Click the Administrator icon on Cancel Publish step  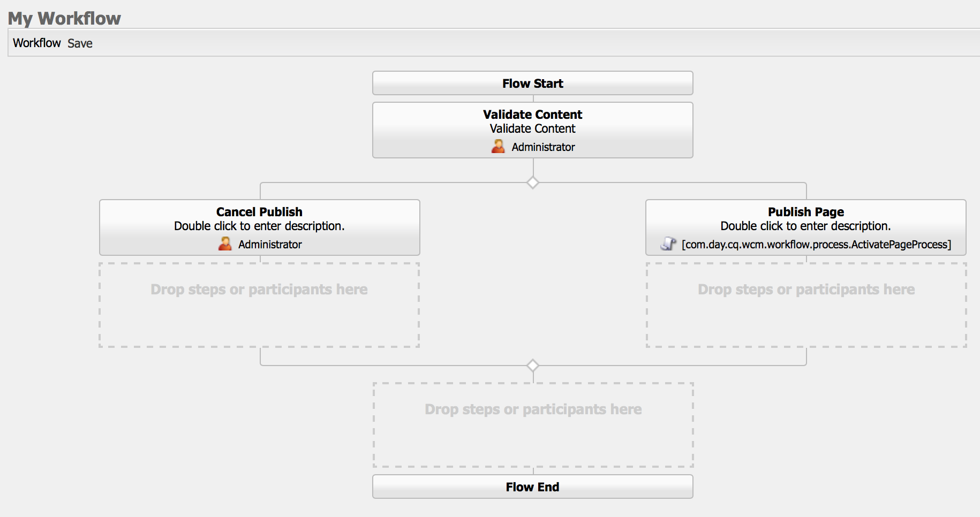[224, 244]
